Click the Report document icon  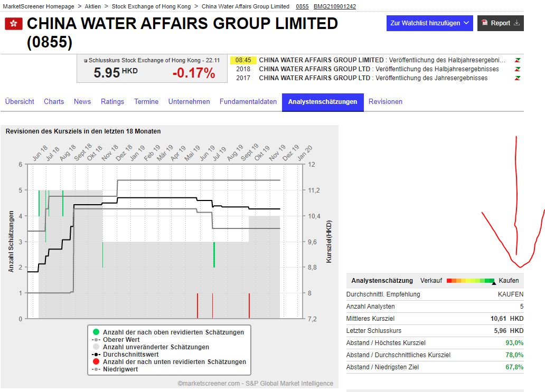[x=485, y=23]
